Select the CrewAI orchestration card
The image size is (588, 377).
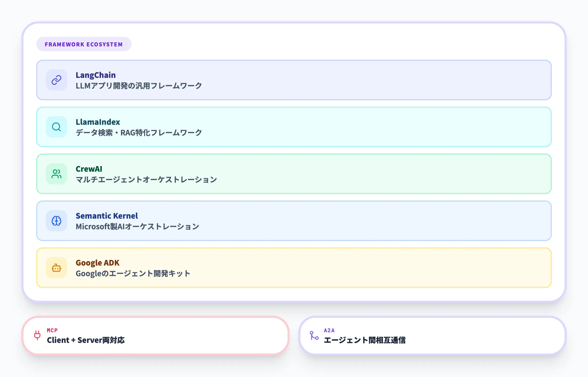(x=293, y=174)
